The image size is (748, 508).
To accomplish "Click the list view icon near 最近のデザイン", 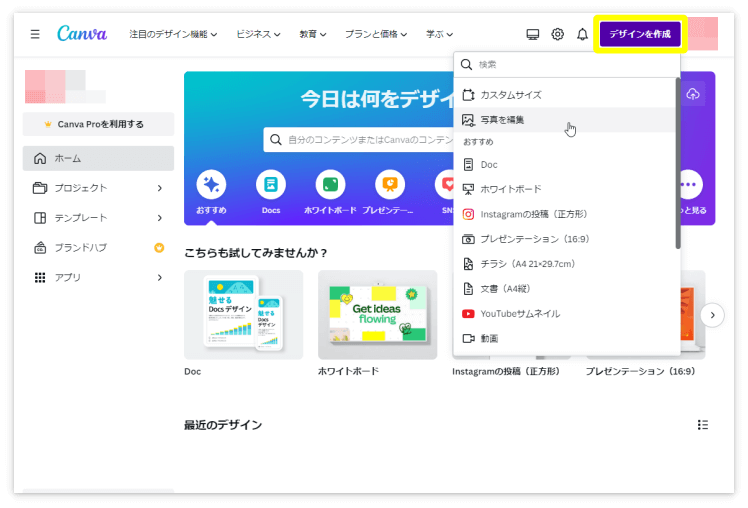I will coord(703,425).
